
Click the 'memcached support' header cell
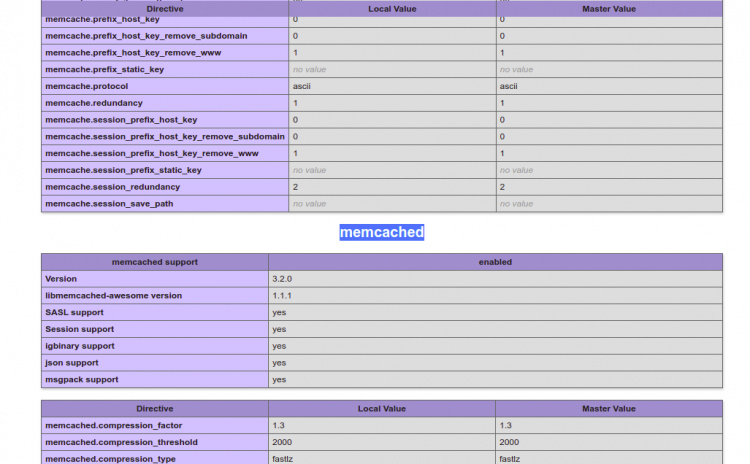pyautogui.click(x=154, y=262)
